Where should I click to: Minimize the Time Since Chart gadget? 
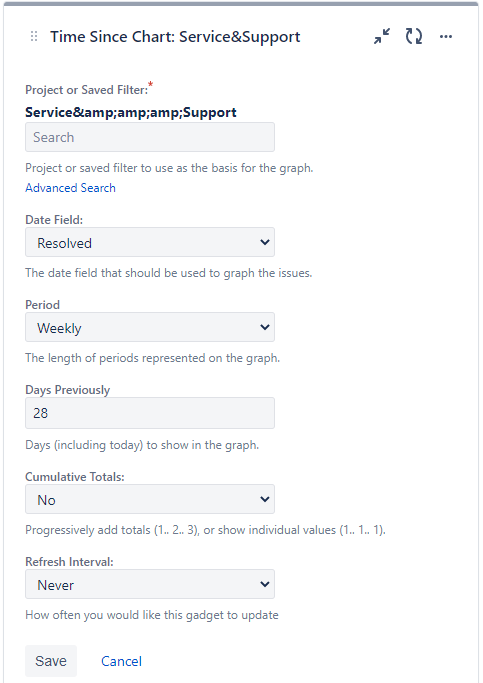[382, 36]
